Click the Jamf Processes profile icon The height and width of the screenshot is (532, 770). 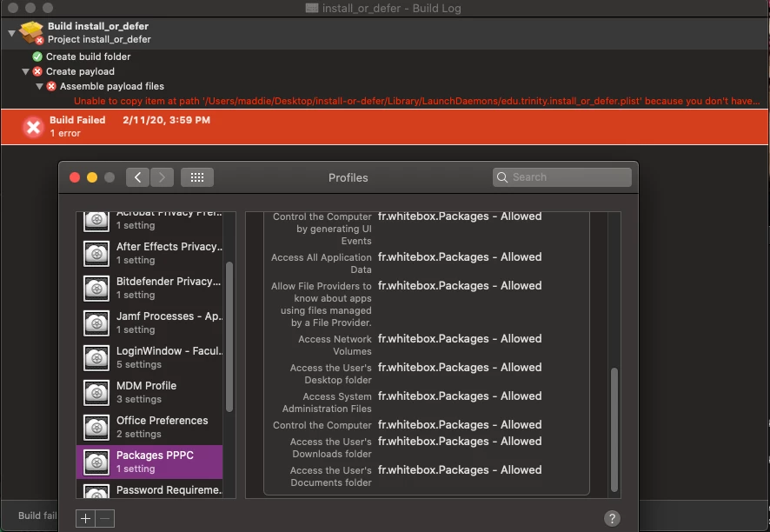pyautogui.click(x=96, y=323)
